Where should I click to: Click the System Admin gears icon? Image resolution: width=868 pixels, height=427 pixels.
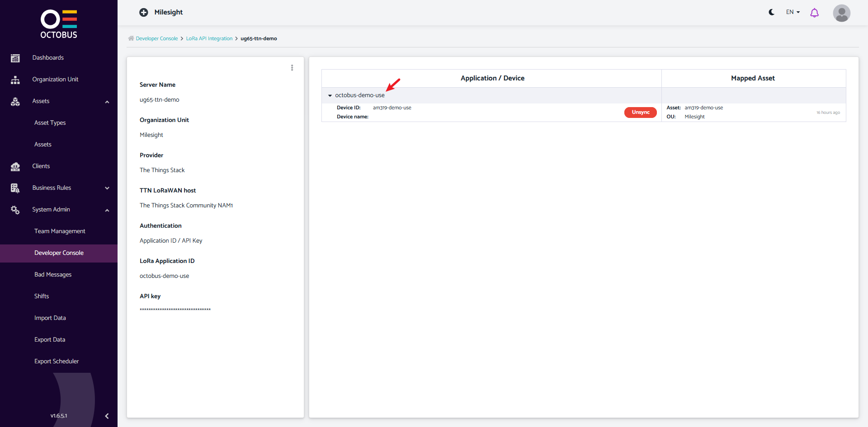tap(15, 210)
